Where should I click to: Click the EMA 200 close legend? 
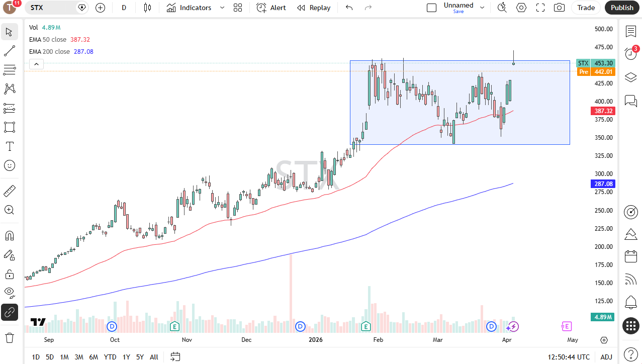tap(50, 51)
